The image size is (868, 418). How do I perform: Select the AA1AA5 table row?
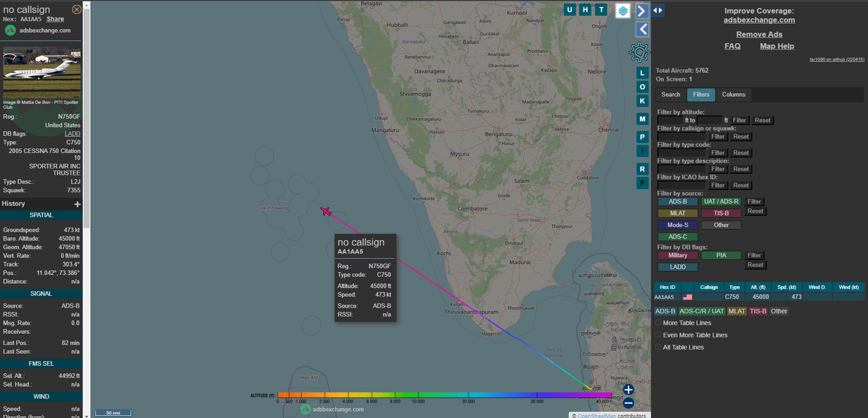[759, 297]
